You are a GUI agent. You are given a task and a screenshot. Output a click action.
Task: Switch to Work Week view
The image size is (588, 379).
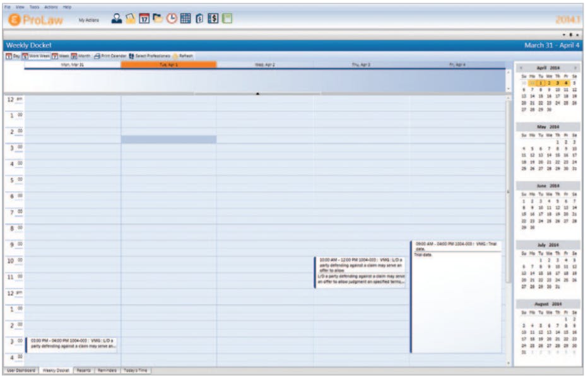point(35,56)
